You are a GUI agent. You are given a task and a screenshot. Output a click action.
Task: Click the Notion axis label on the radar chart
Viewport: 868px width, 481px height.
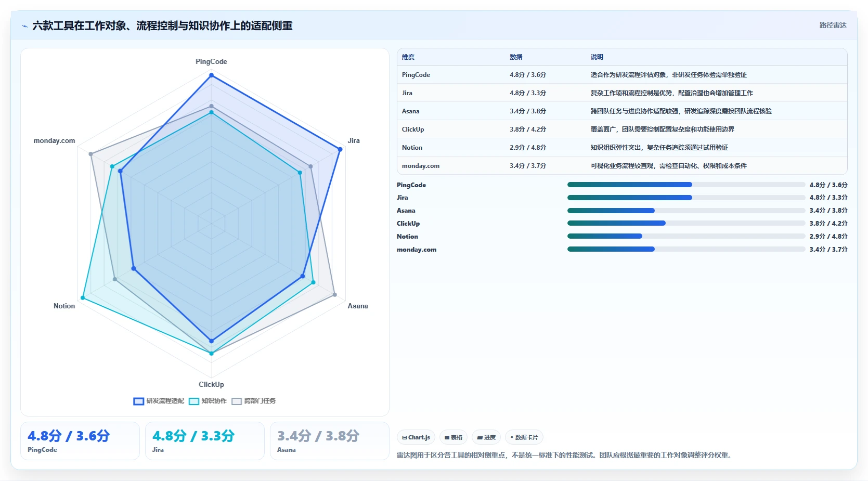tap(64, 306)
